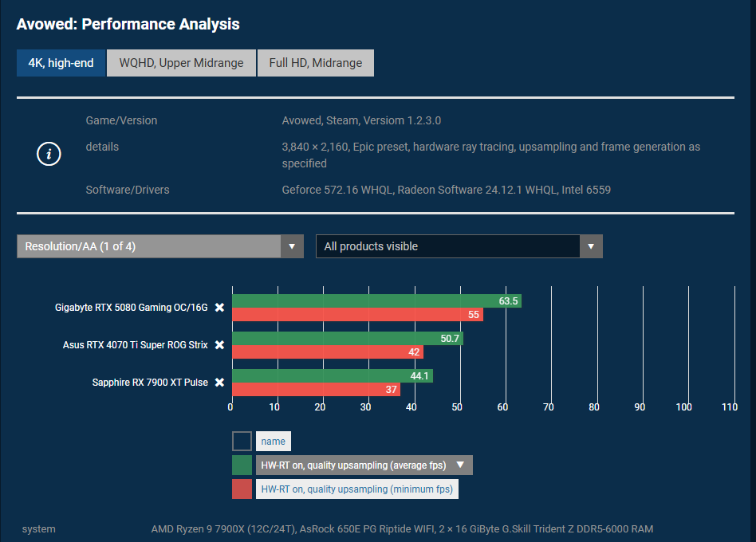The image size is (756, 542).
Task: Open the Resolution/AA (1 of 4) dropdown
Action: 160,246
